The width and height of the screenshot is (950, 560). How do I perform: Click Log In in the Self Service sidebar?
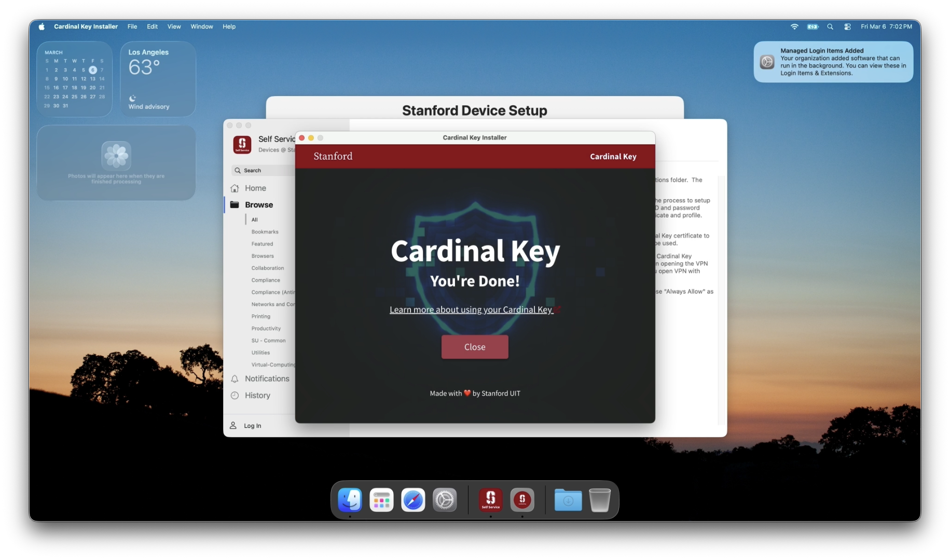point(252,425)
